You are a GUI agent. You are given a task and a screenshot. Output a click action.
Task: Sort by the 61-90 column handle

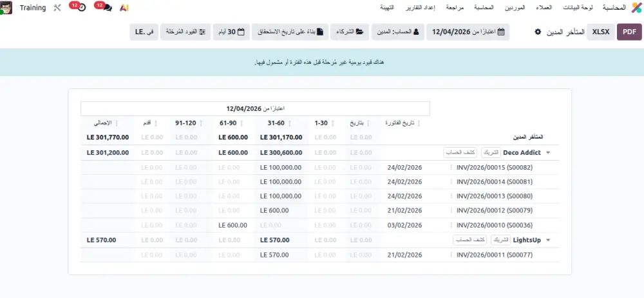(x=241, y=123)
